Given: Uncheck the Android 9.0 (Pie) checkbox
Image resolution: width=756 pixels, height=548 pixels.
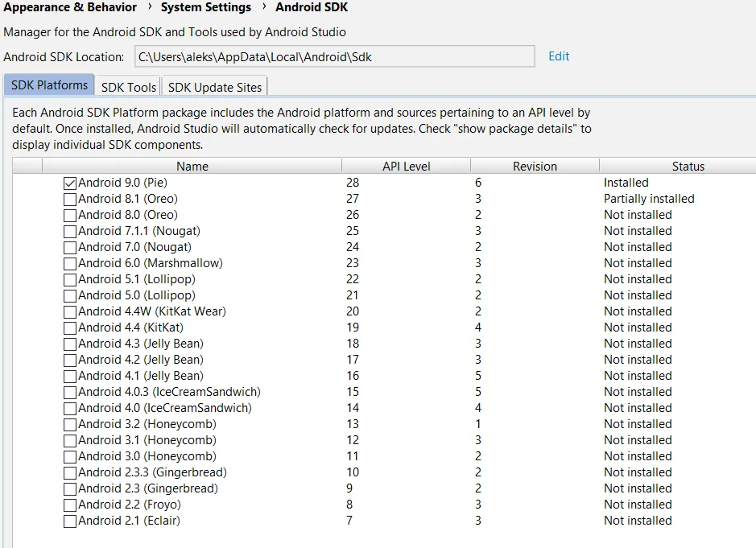Looking at the screenshot, I should click(x=70, y=183).
